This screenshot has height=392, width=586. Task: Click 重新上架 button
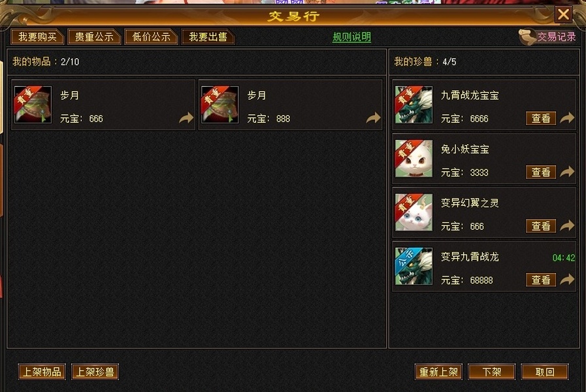tap(438, 372)
